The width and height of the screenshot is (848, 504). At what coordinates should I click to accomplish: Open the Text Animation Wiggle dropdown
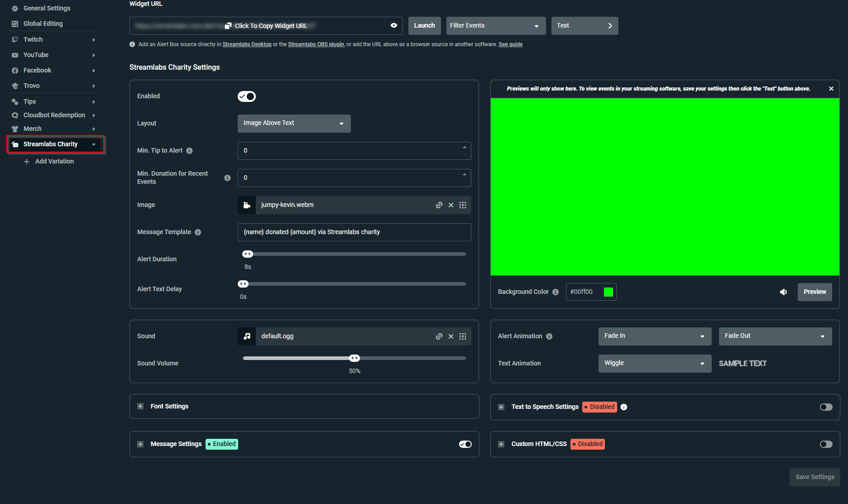(x=655, y=363)
